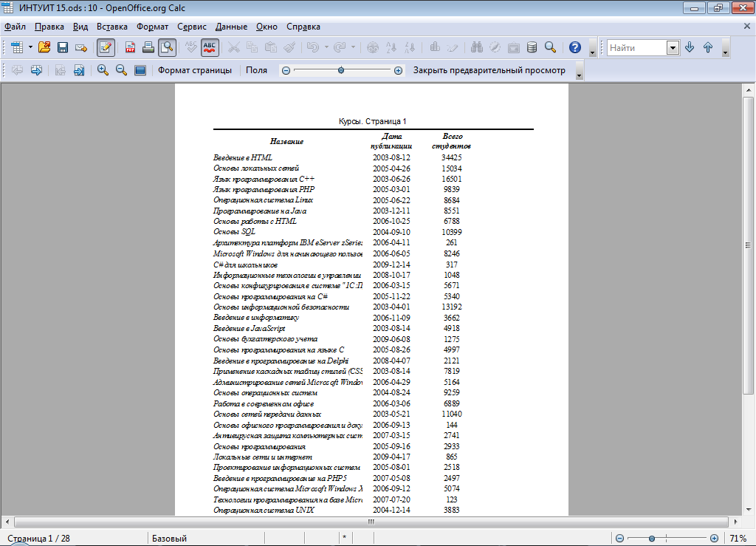Open the Формат menu
756x546 pixels.
(x=152, y=27)
